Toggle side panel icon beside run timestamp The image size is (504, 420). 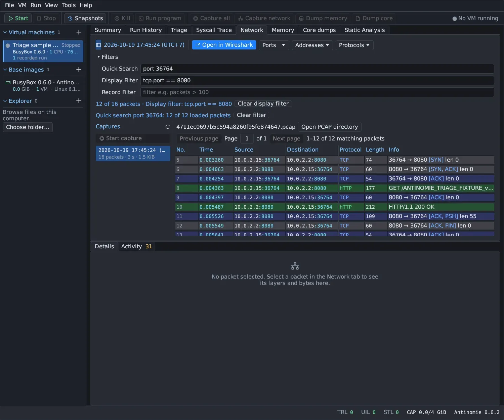(x=98, y=45)
